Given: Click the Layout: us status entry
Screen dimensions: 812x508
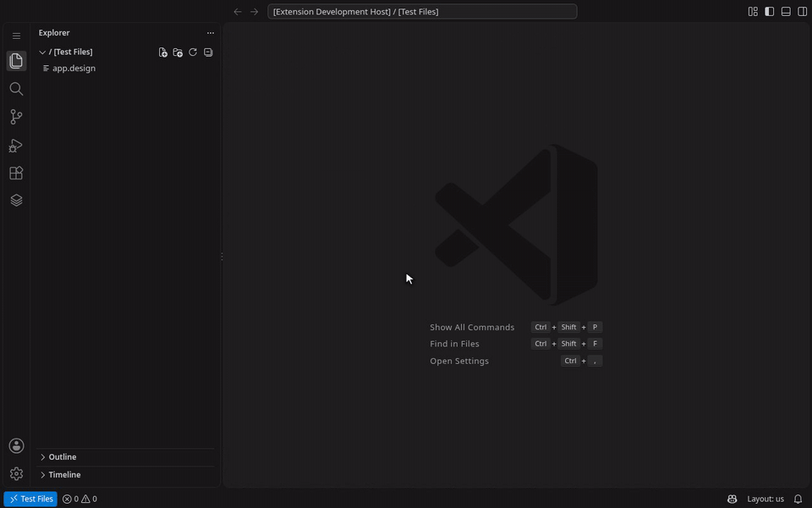Looking at the screenshot, I should 765,499.
